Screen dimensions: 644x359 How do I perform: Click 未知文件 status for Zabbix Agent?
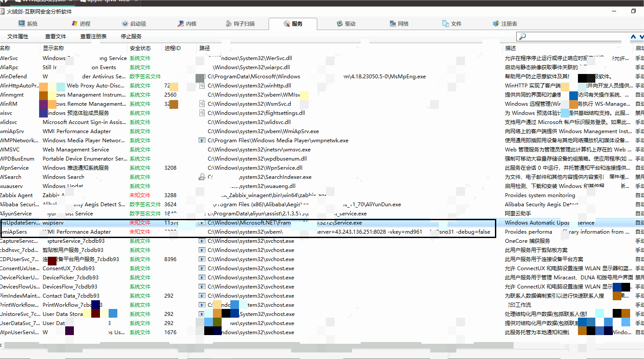140,195
